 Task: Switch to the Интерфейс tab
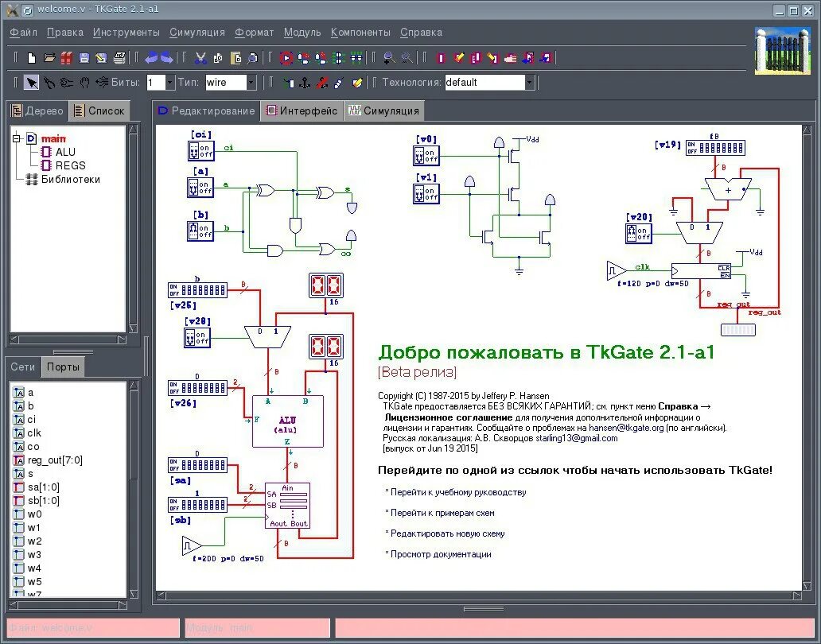[302, 111]
